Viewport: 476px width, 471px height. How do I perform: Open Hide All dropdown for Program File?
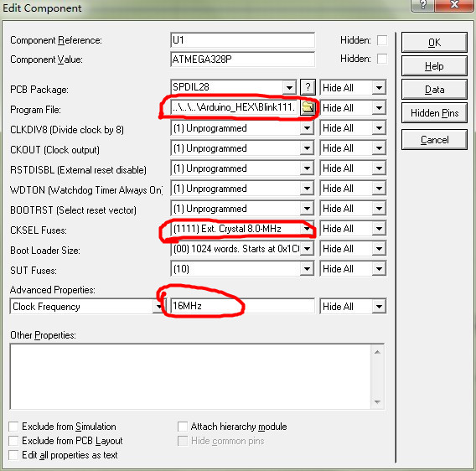[x=379, y=108]
